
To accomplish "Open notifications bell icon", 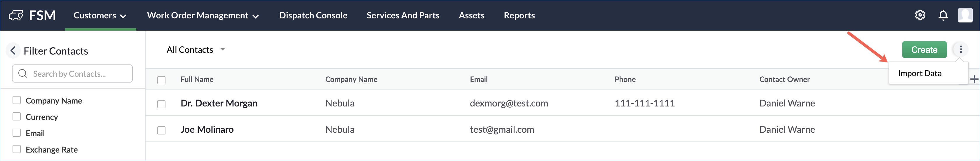I will click(943, 15).
